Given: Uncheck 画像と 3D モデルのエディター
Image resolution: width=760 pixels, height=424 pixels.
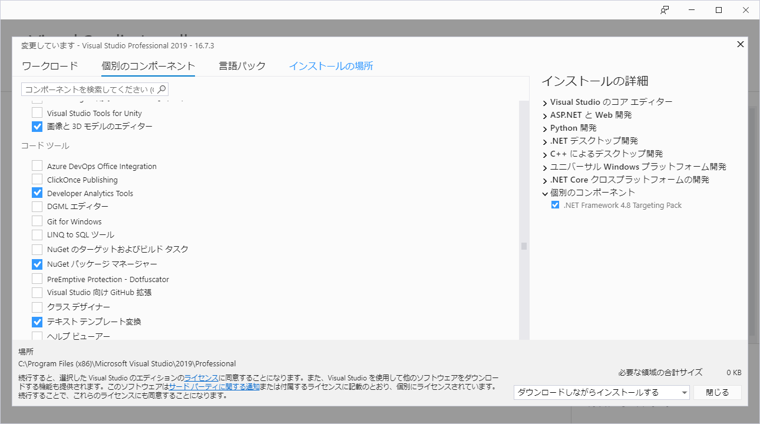Looking at the screenshot, I should coord(37,126).
